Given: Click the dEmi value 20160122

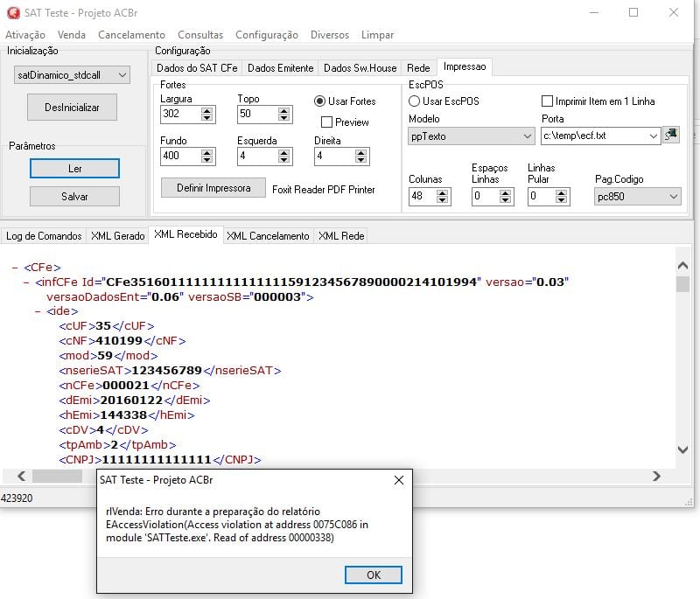Looking at the screenshot, I should pyautogui.click(x=131, y=400).
